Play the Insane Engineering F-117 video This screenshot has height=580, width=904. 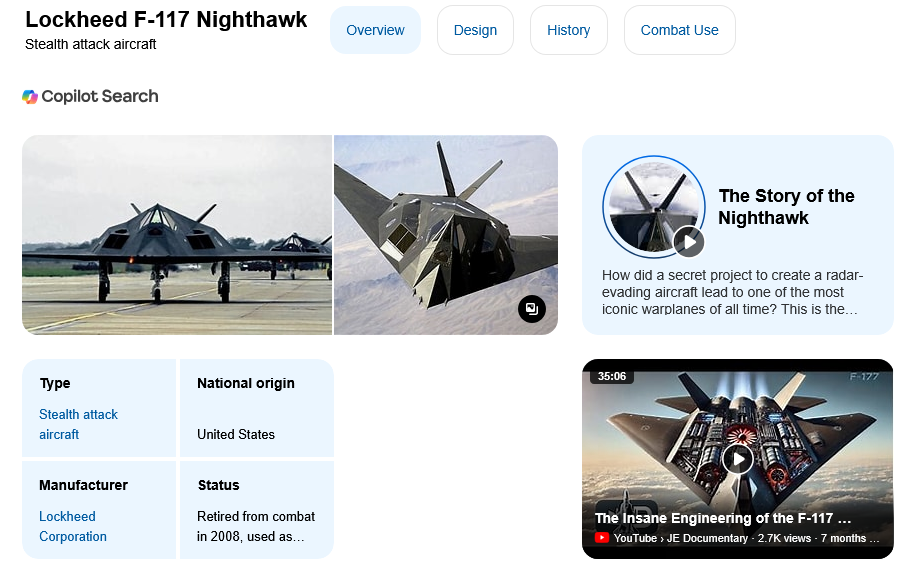point(738,459)
